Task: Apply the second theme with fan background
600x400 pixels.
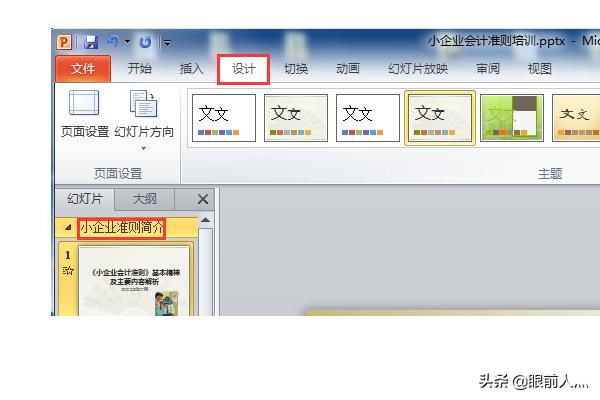Action: [x=296, y=118]
